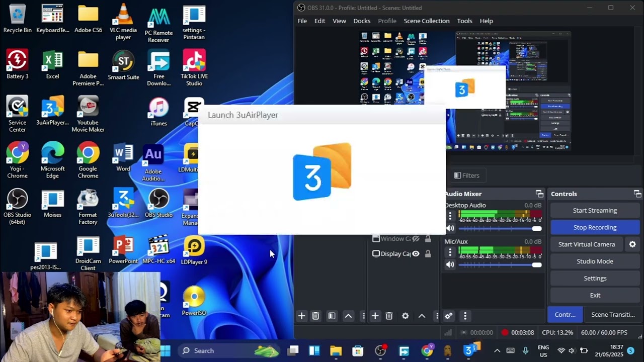Click the Exit button in OBS

point(595,295)
